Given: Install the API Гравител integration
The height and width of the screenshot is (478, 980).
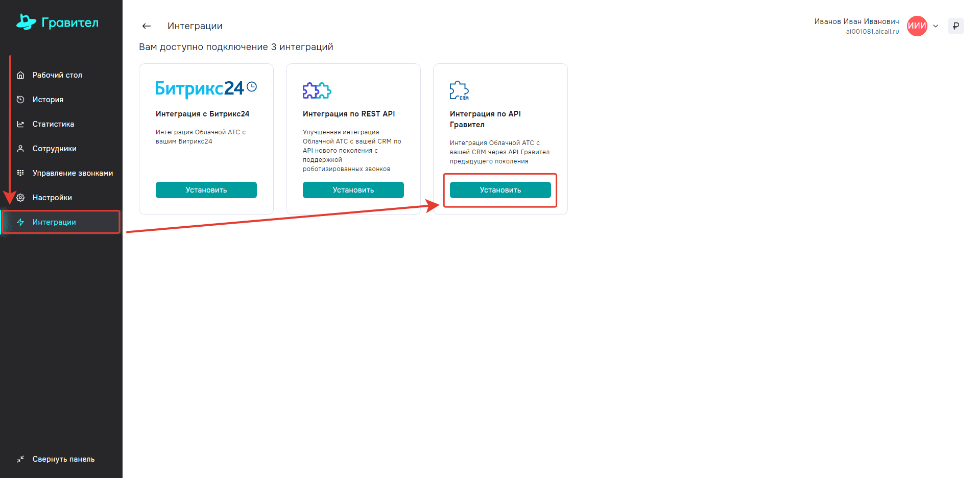Looking at the screenshot, I should 500,190.
